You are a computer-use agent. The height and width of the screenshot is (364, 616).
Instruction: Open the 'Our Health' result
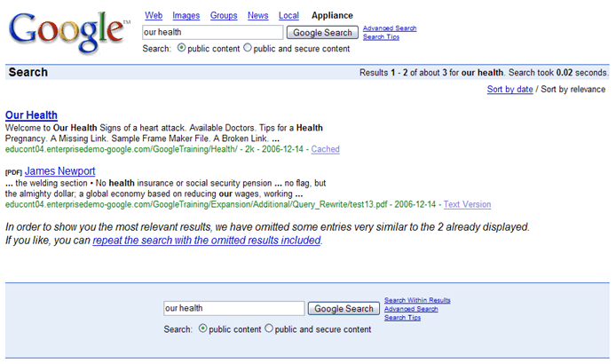click(31, 115)
